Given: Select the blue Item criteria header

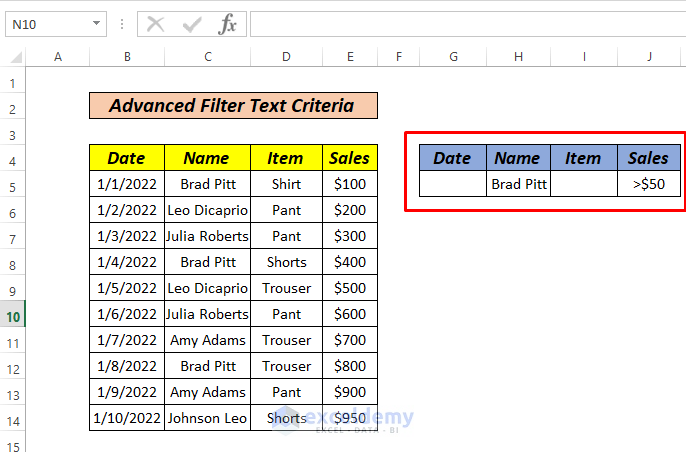Looking at the screenshot, I should pyautogui.click(x=583, y=158).
